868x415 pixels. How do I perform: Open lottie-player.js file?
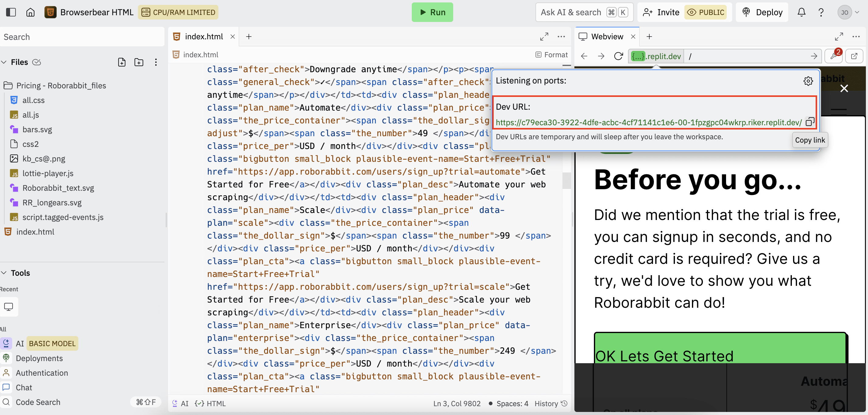click(48, 173)
